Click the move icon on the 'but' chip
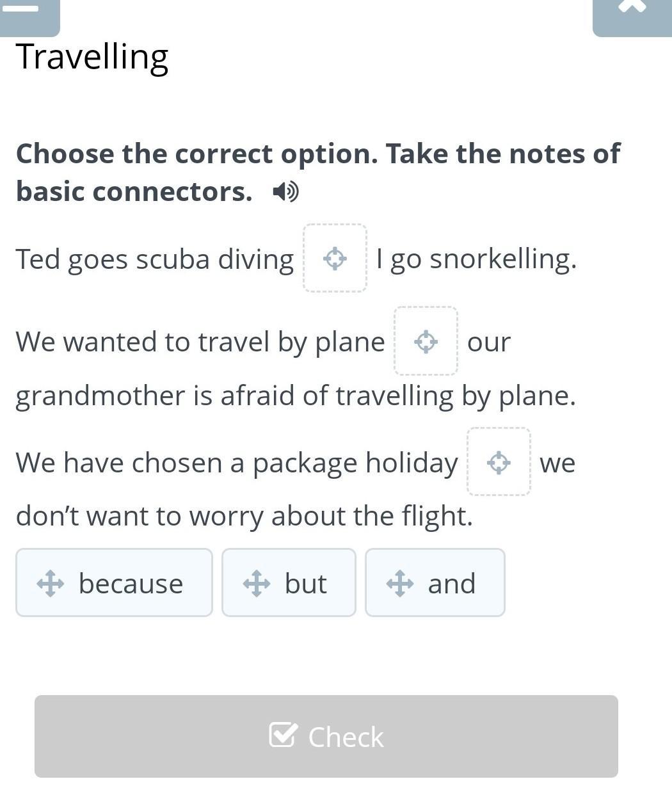Image resolution: width=672 pixels, height=811 pixels. pos(257,584)
